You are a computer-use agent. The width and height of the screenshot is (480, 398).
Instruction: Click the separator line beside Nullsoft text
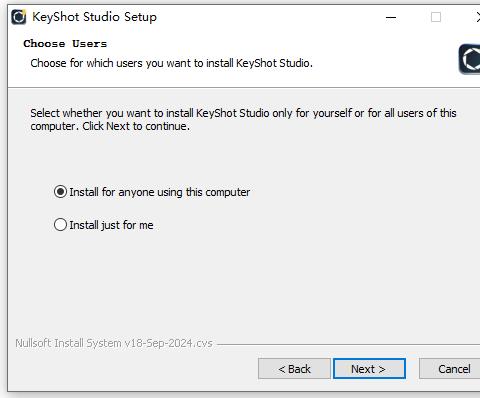[348, 344]
